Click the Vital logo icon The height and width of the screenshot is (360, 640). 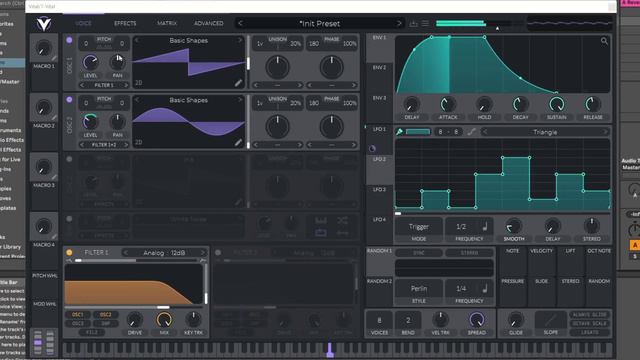pyautogui.click(x=44, y=24)
